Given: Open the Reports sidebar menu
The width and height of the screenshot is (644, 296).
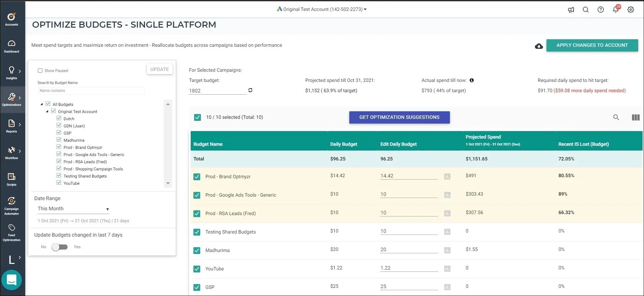Looking at the screenshot, I should 12,126.
